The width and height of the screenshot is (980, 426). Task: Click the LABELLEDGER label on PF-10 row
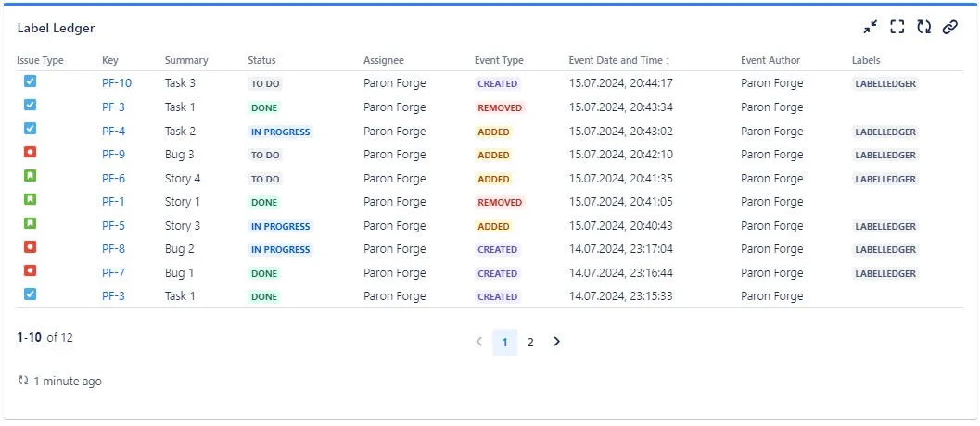(x=885, y=83)
